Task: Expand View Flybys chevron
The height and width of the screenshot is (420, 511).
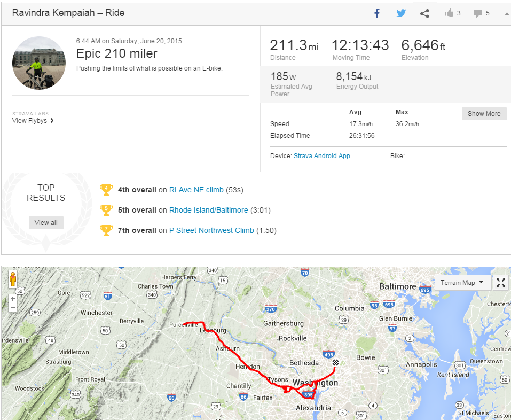Action: [52, 121]
